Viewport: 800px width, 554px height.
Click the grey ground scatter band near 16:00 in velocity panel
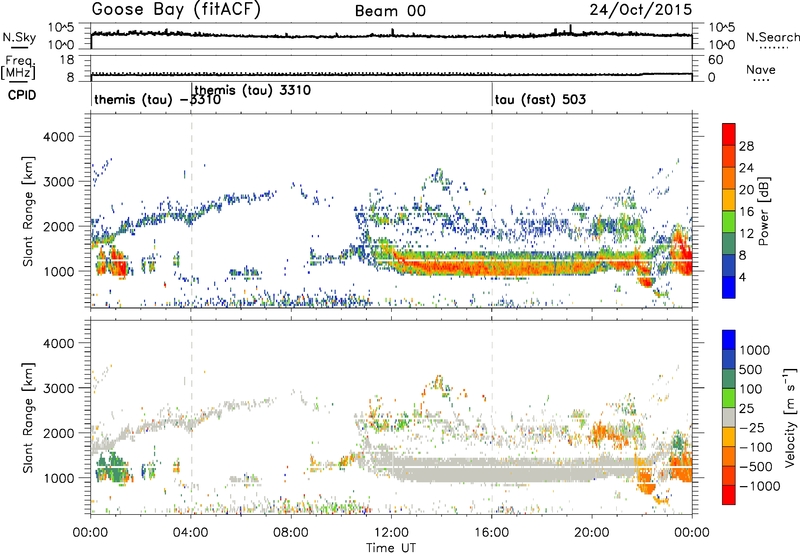tap(492, 470)
